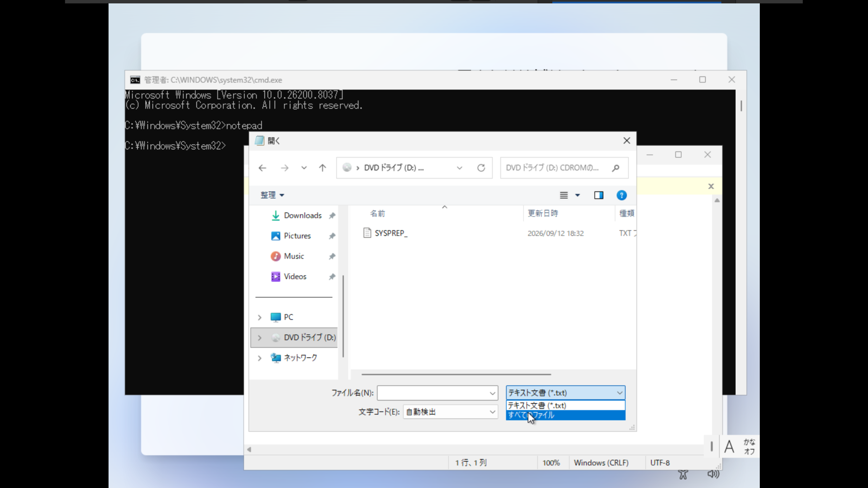Click the horizontal scrollbar in file list

[456, 374]
